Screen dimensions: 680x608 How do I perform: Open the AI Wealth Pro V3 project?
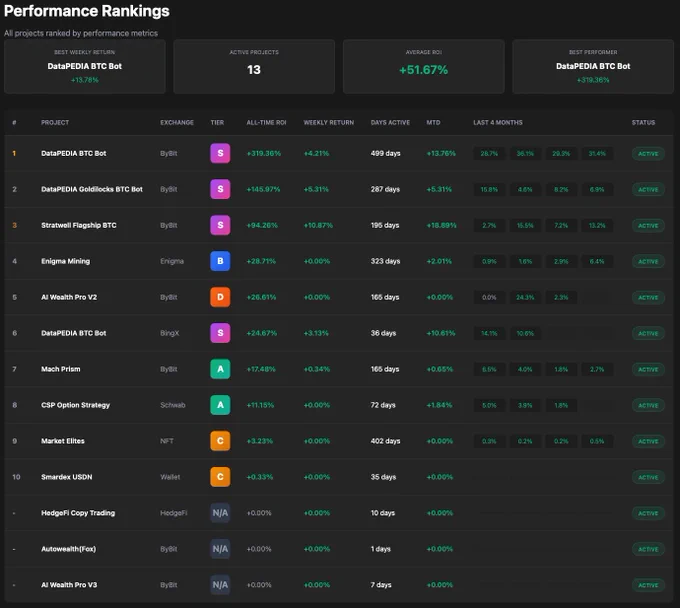pyautogui.click(x=69, y=585)
